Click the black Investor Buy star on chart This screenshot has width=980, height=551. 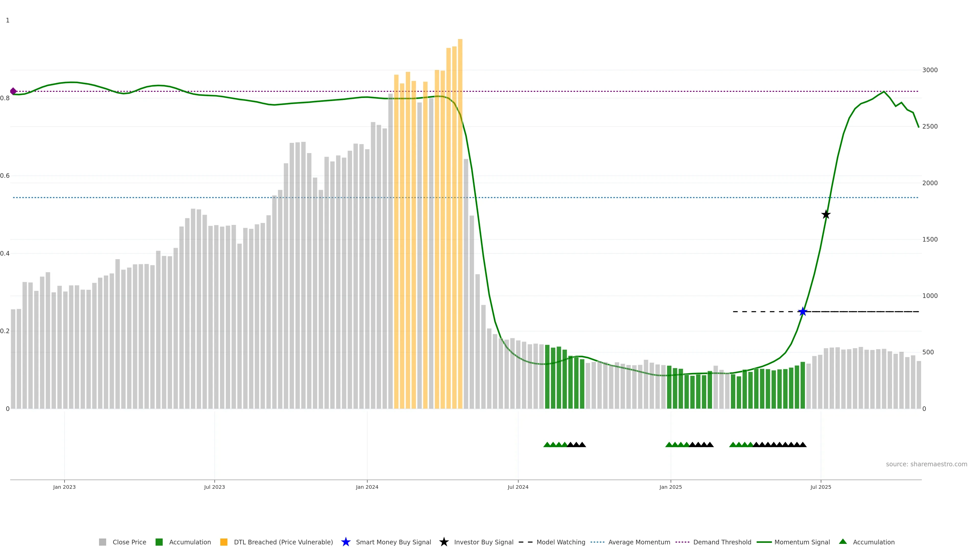click(x=826, y=215)
